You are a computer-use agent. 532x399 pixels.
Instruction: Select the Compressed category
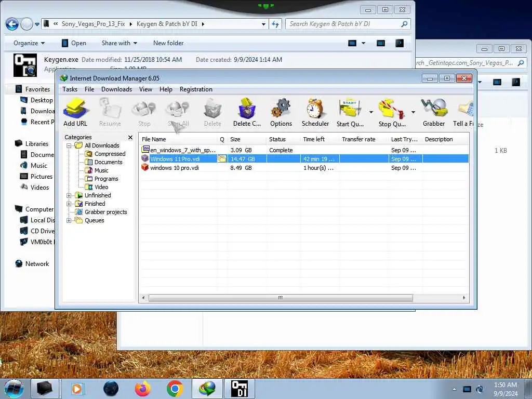tap(110, 154)
